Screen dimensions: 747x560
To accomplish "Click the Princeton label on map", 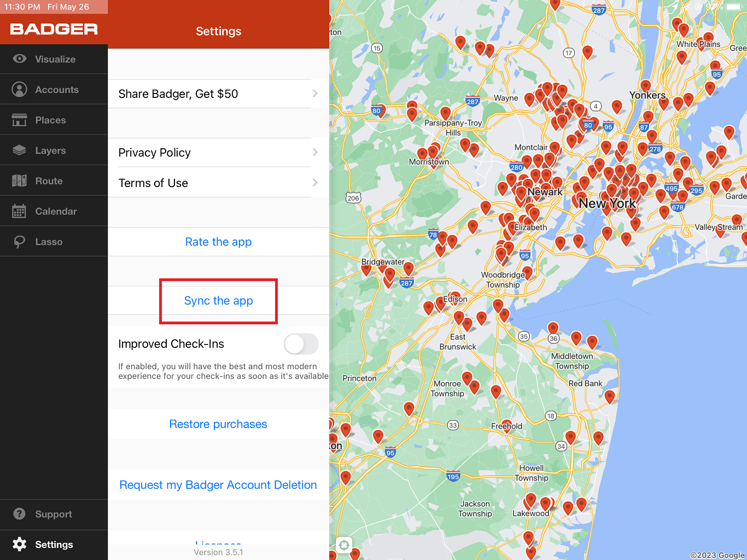I will click(x=359, y=378).
